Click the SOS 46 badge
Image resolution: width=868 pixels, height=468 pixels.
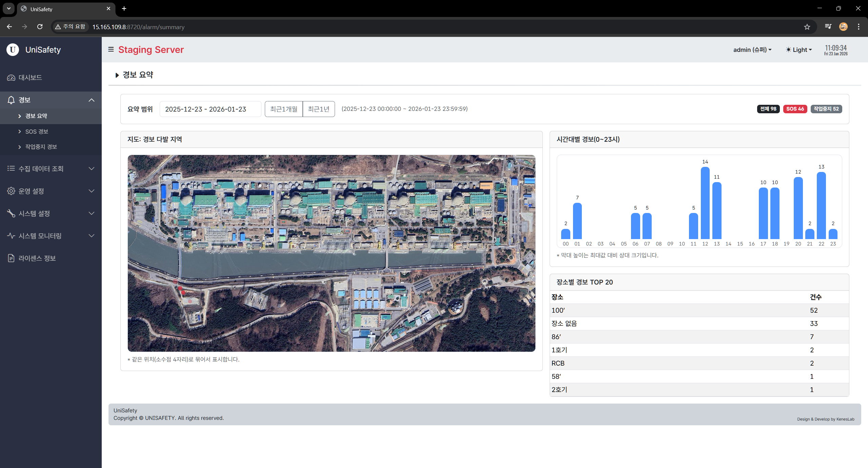[795, 109]
